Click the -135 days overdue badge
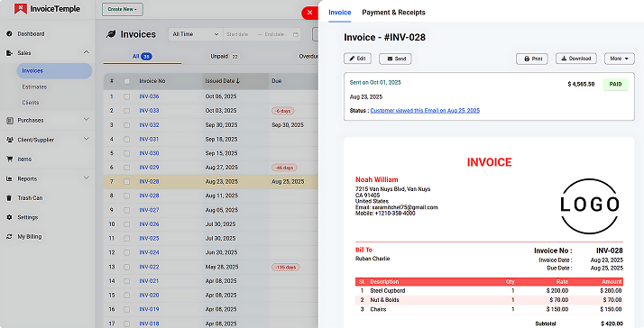The image size is (644, 328). coord(285,268)
